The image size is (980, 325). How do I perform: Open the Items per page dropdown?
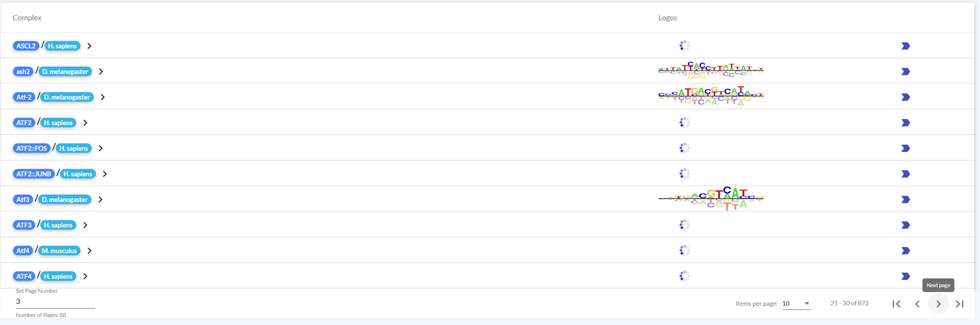[x=796, y=303]
